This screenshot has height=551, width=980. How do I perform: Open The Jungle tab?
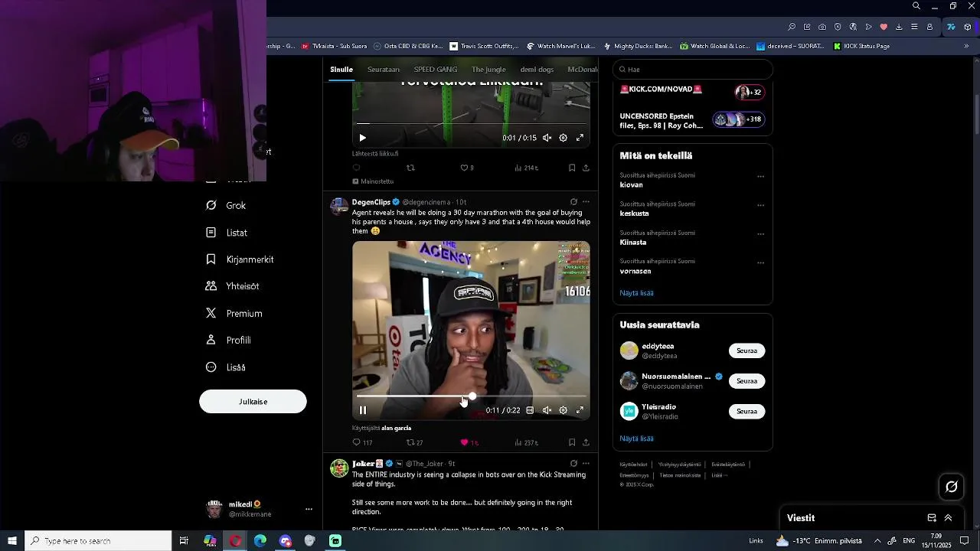click(488, 70)
